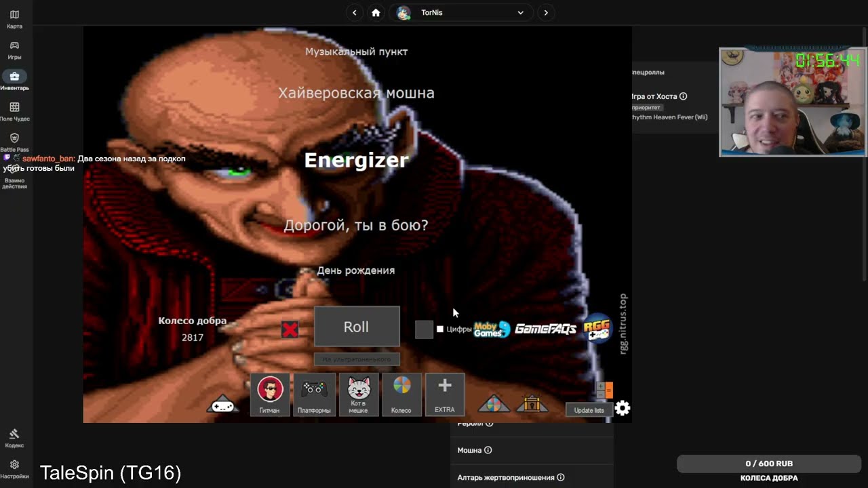The width and height of the screenshot is (868, 488).
Task: Click the Музыкальный пункт wheel entry
Action: pos(357,52)
